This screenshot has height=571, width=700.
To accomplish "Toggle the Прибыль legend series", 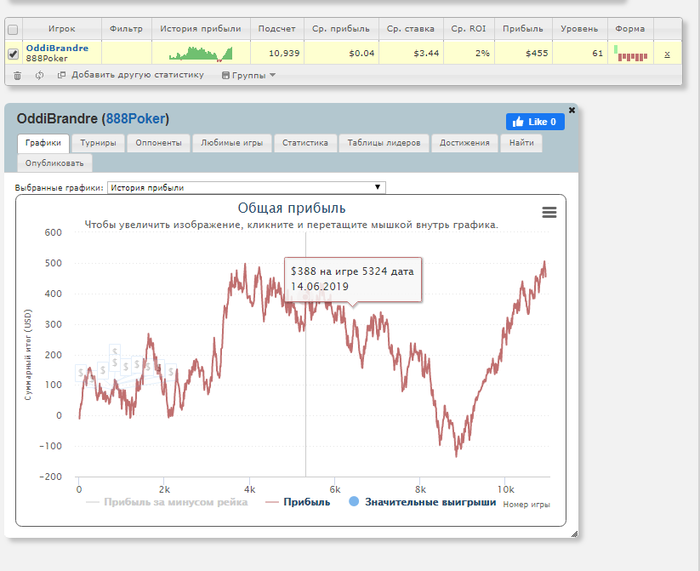I will coord(298,502).
